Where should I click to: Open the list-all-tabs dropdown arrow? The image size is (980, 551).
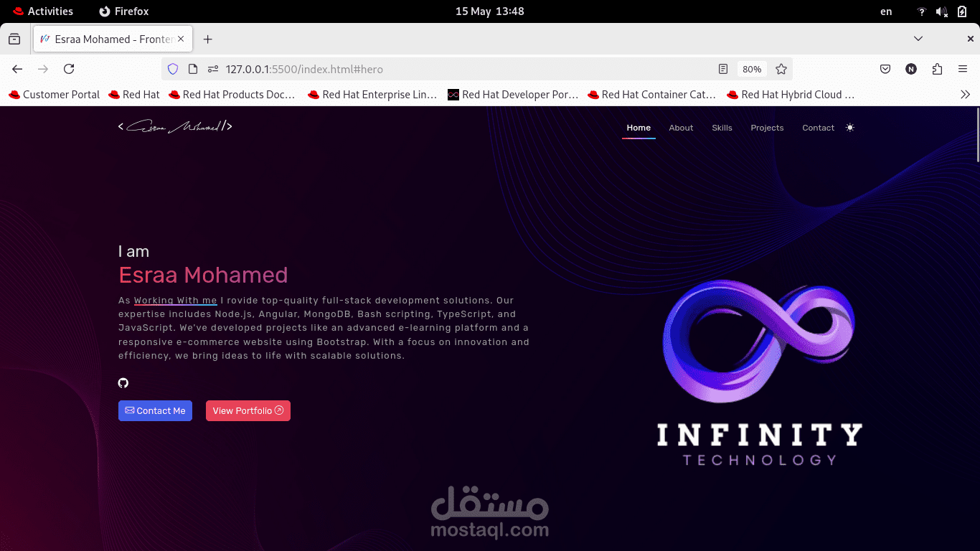918,39
